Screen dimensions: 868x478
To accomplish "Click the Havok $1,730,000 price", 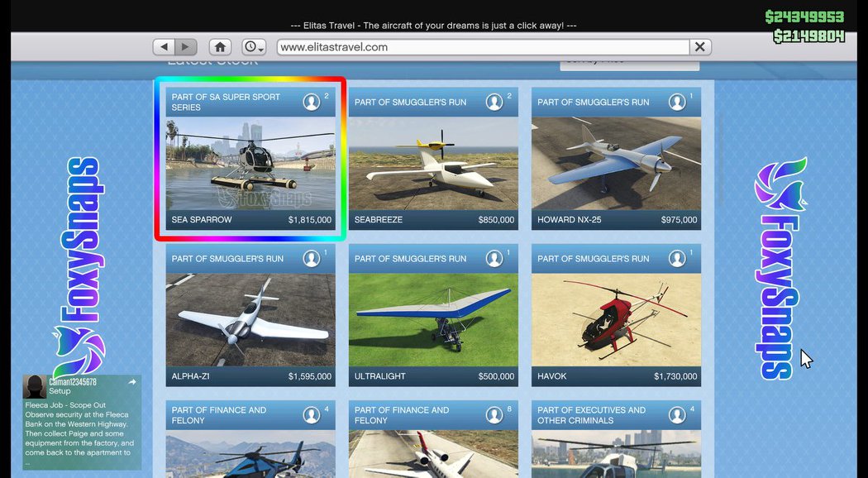I will pos(675,376).
